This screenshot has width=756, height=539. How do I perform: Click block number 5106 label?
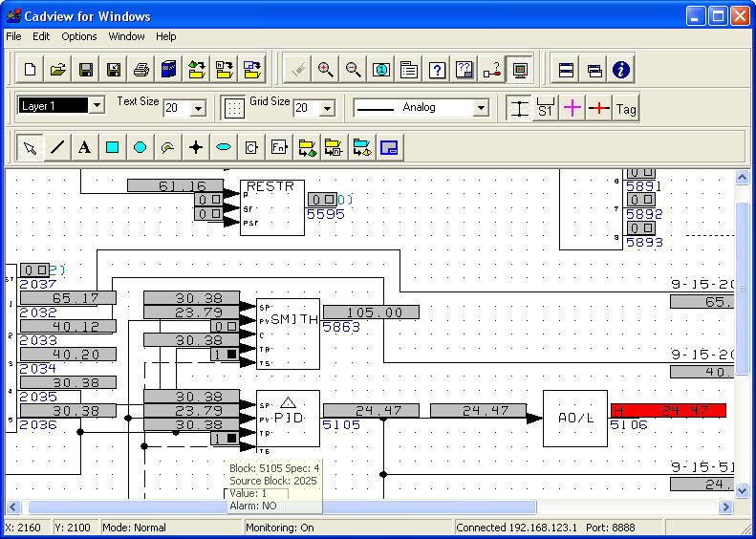coord(629,425)
